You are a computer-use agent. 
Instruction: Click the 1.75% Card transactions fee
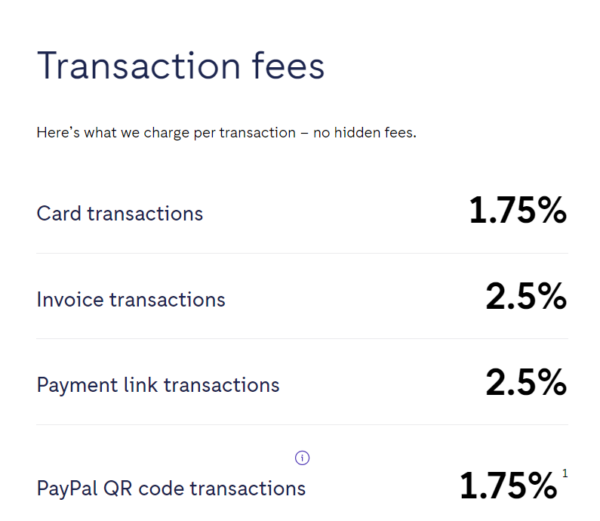click(517, 211)
